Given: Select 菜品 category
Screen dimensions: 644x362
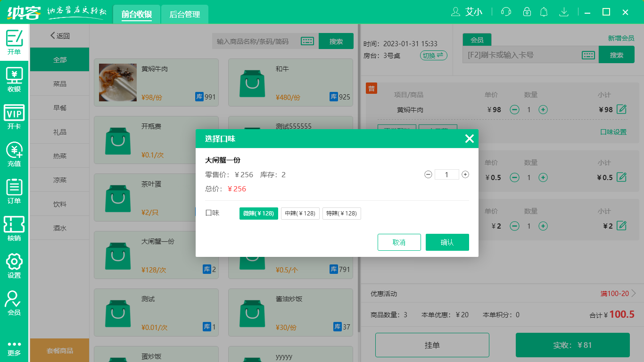Looking at the screenshot, I should [60, 84].
